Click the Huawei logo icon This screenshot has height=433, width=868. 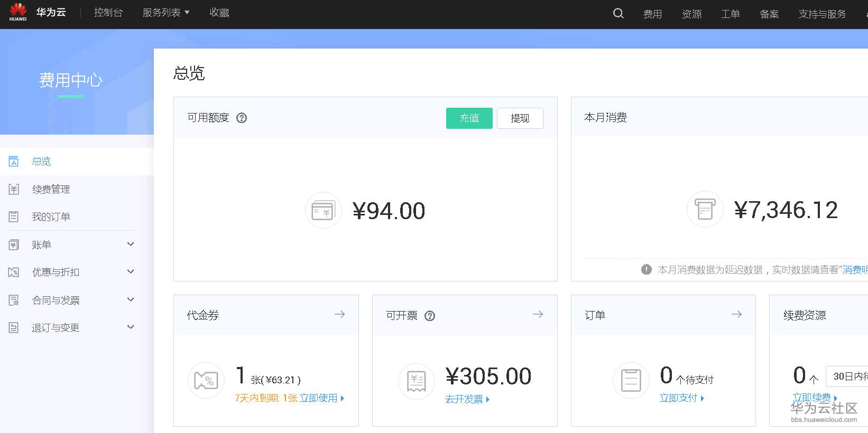(x=18, y=12)
